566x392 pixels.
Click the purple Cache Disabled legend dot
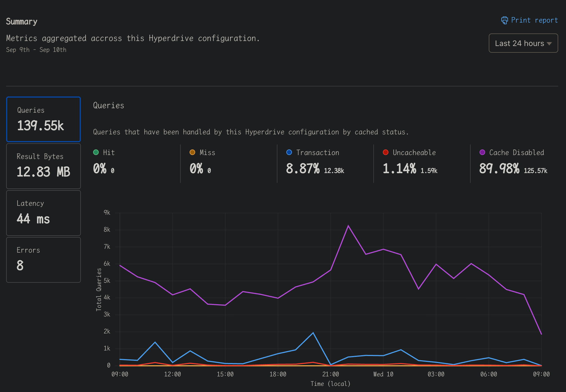click(482, 152)
